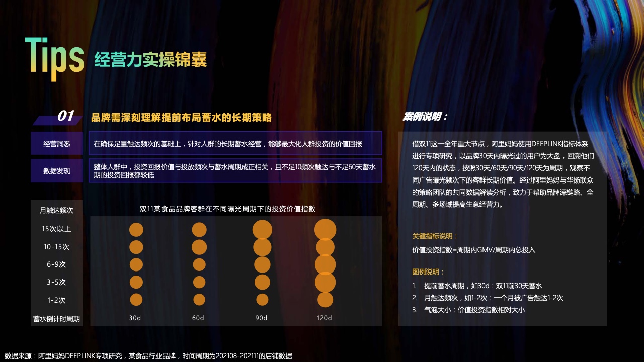Viewport: 644px width, 362px height.
Task: Click the 30d bubble in 6-9次 row
Action: click(136, 264)
